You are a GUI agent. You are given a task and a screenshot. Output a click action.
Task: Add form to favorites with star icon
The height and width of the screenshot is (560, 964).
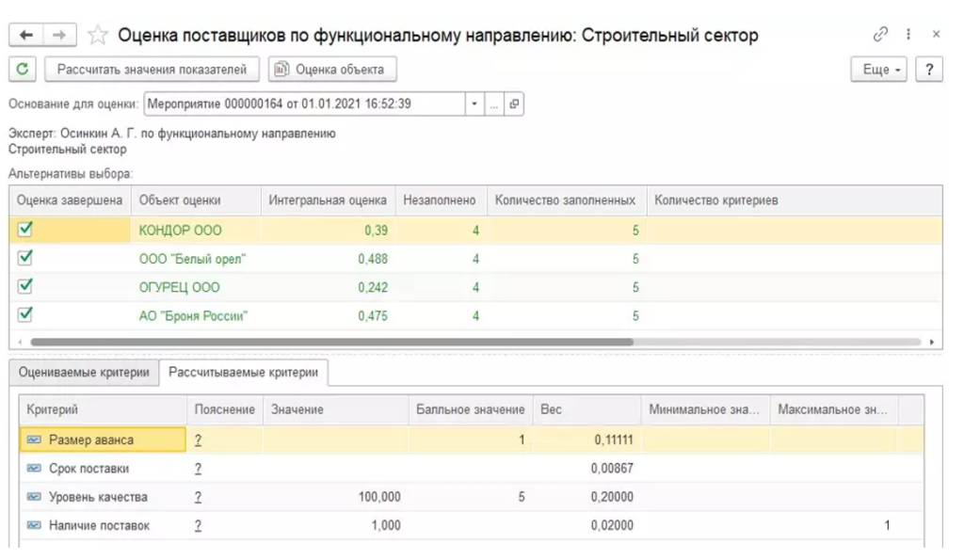(97, 36)
